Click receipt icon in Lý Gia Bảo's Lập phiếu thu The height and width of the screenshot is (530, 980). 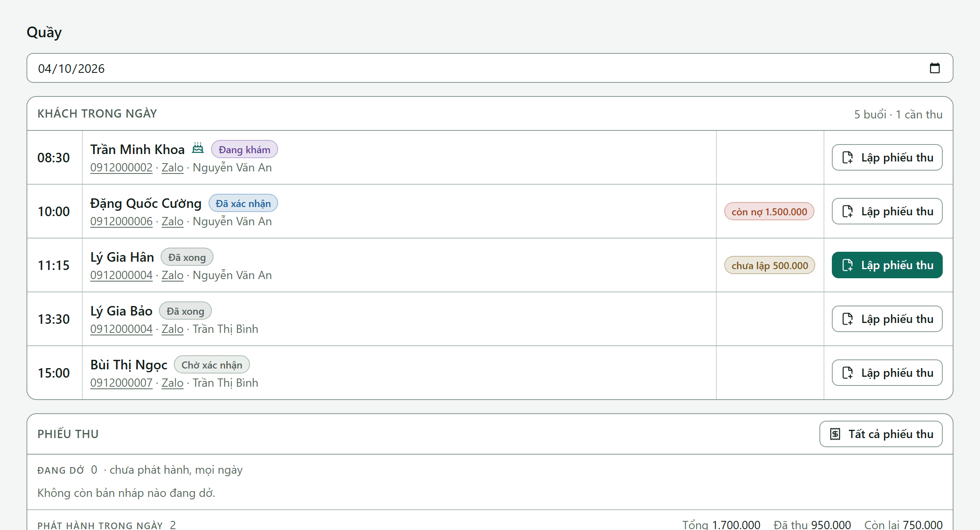coord(848,319)
